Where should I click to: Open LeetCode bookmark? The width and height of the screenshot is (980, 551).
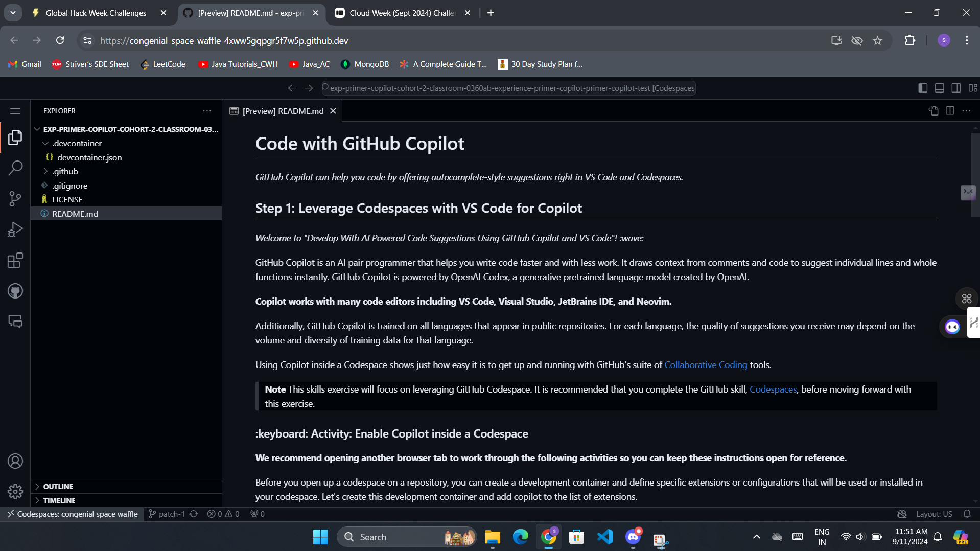163,64
